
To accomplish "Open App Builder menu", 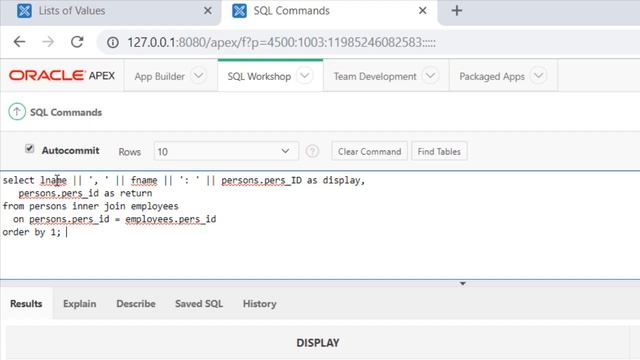I will point(160,76).
